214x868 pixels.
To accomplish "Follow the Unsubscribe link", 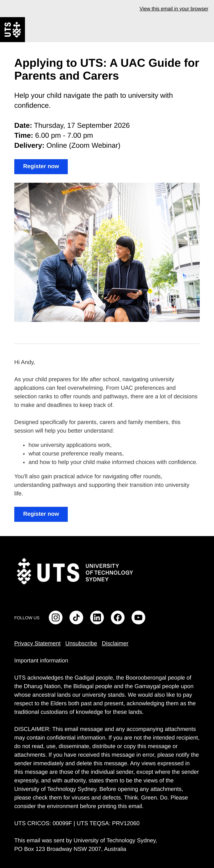I will (81, 643).
